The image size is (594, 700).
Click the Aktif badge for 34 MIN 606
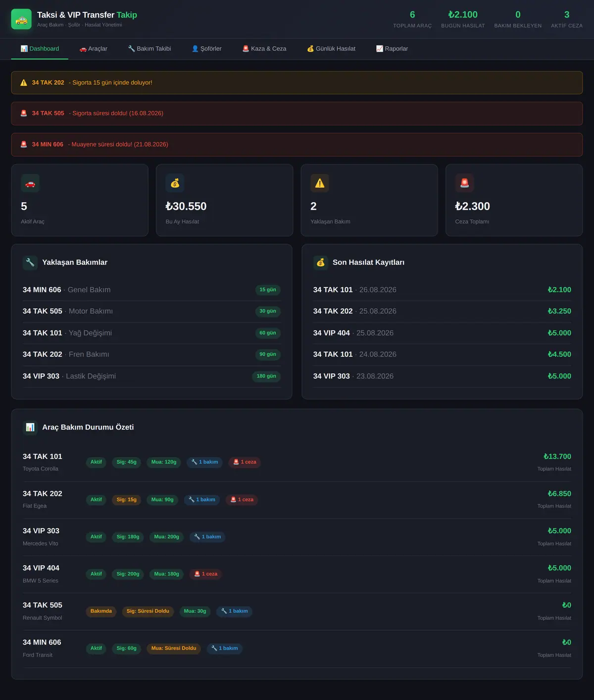(x=96, y=648)
